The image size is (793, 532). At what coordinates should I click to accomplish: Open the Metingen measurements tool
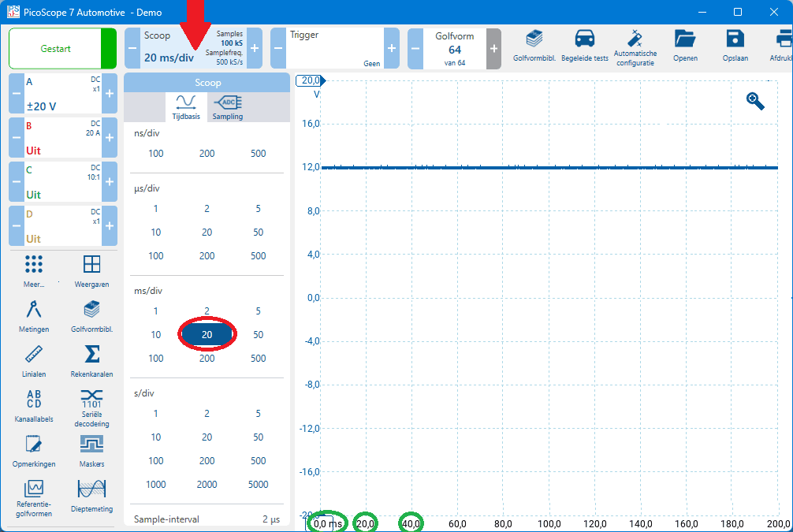click(x=34, y=315)
